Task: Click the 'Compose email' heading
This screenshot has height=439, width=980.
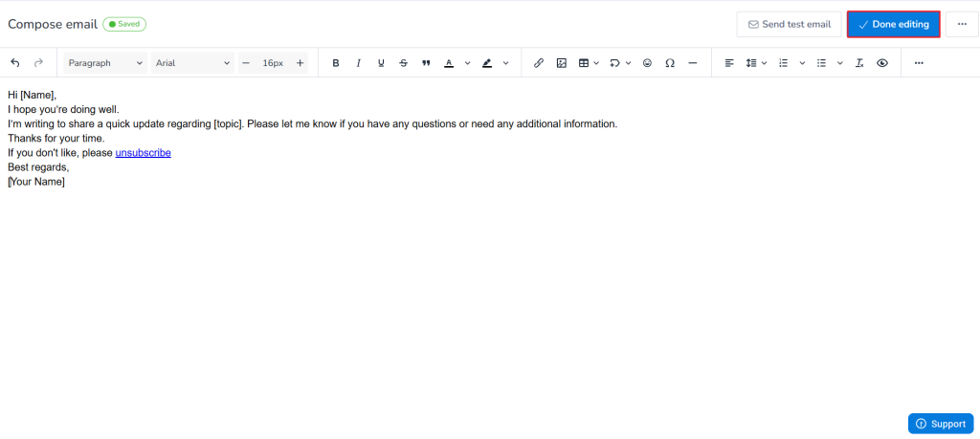Action: point(53,24)
